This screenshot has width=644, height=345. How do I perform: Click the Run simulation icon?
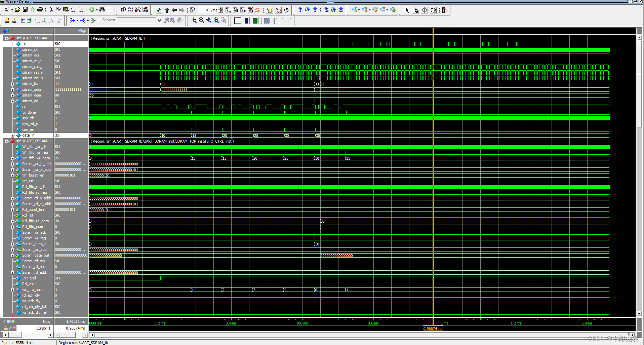point(228,10)
